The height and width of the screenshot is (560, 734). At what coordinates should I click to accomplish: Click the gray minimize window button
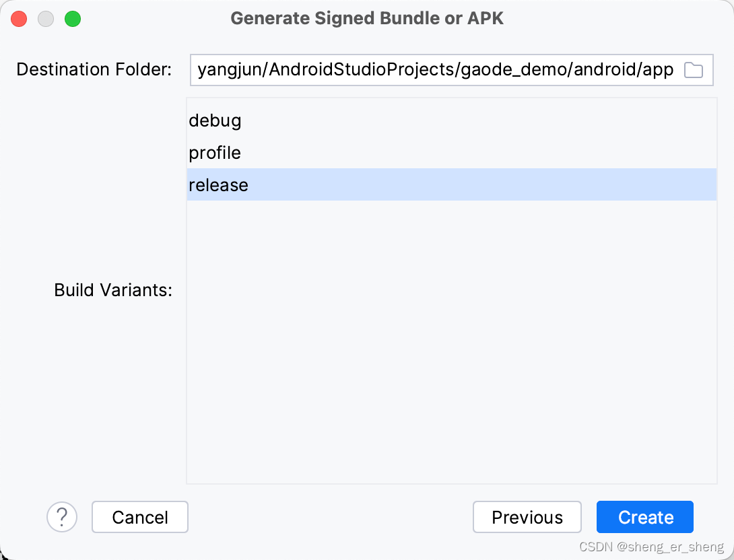click(46, 19)
